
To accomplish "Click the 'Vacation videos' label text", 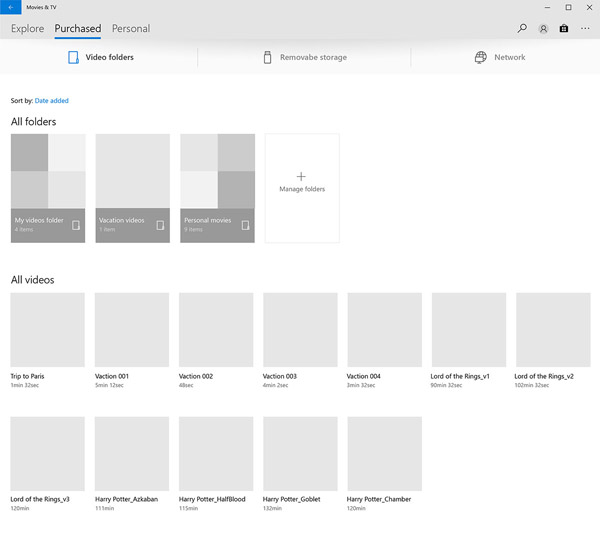I will [122, 220].
